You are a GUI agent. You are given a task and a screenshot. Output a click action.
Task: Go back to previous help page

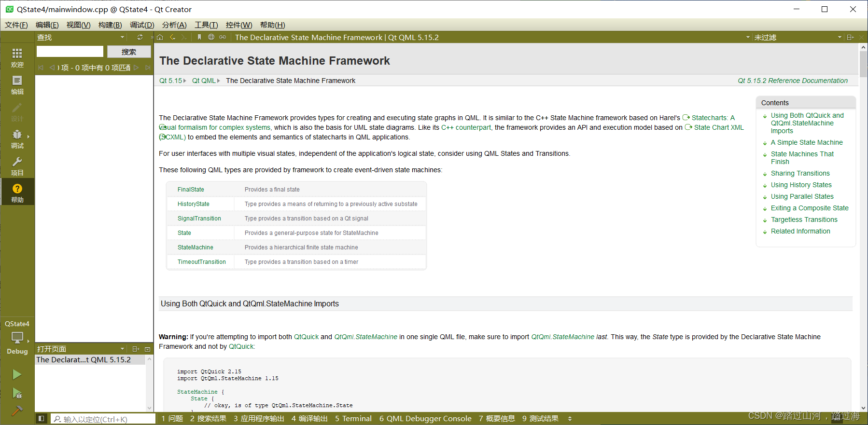click(172, 37)
